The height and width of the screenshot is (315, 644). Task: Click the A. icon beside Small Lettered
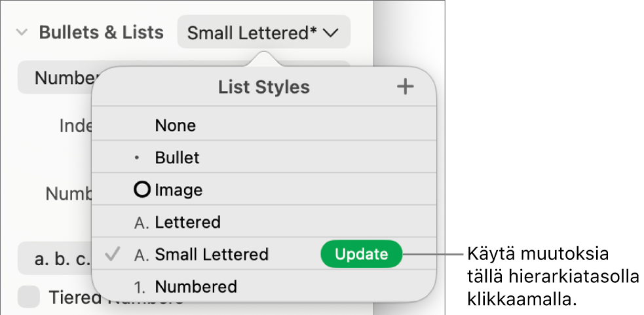tap(142, 255)
